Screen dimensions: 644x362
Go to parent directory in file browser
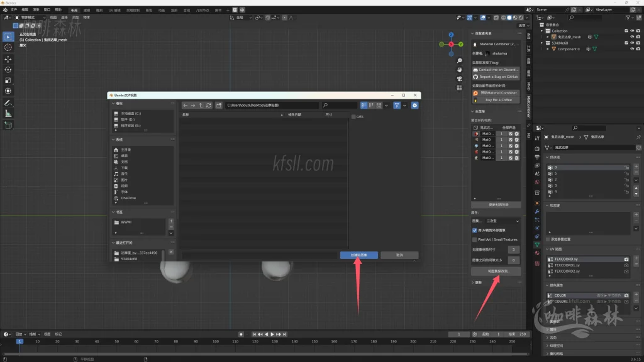(201, 106)
